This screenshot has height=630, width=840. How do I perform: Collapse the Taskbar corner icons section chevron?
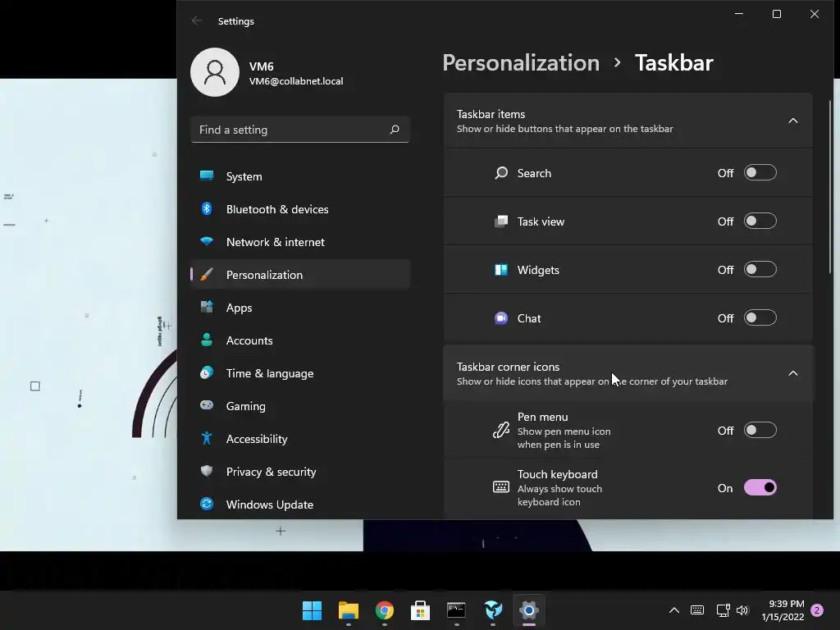(793, 373)
